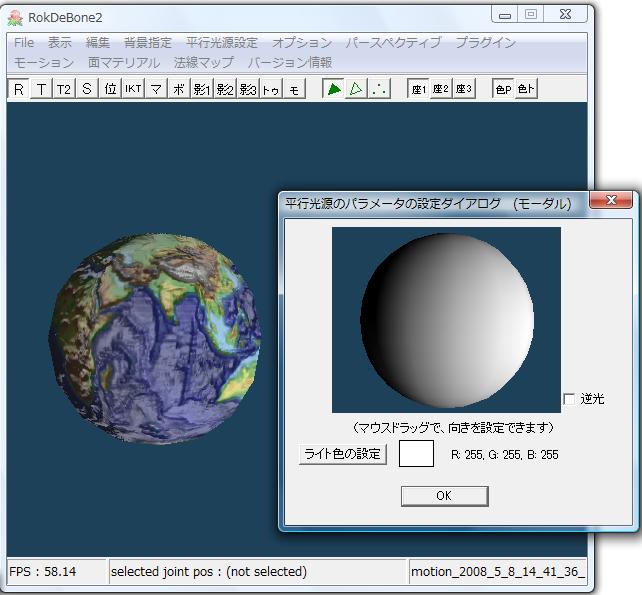Click the solid green triangle display icon

coord(334,89)
